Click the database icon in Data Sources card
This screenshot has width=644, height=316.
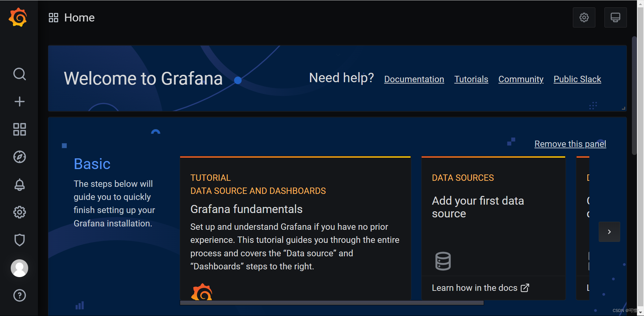pyautogui.click(x=443, y=261)
